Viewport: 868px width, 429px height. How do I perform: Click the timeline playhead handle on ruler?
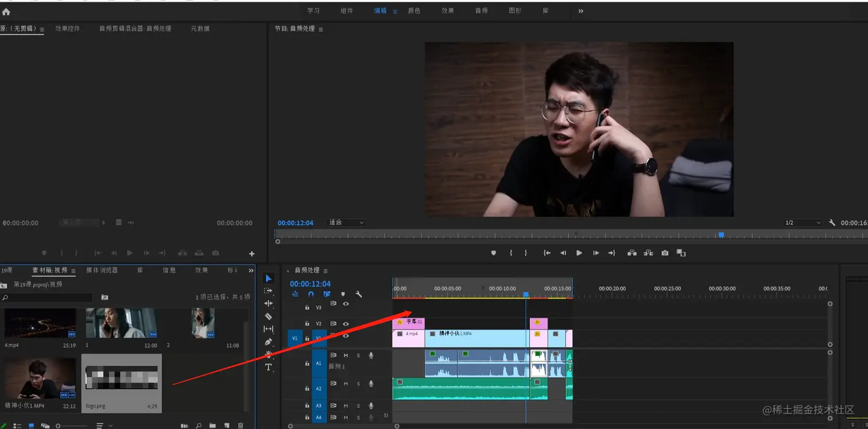point(526,294)
